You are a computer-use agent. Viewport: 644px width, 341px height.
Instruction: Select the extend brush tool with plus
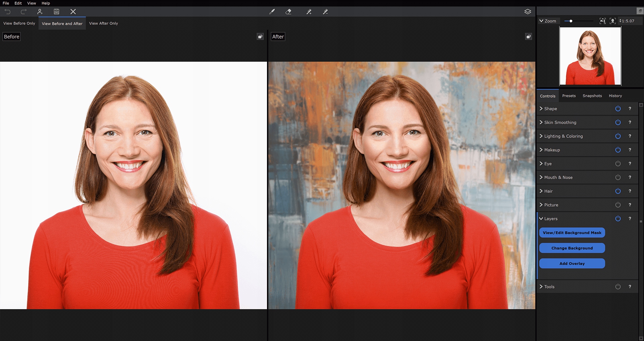point(309,12)
